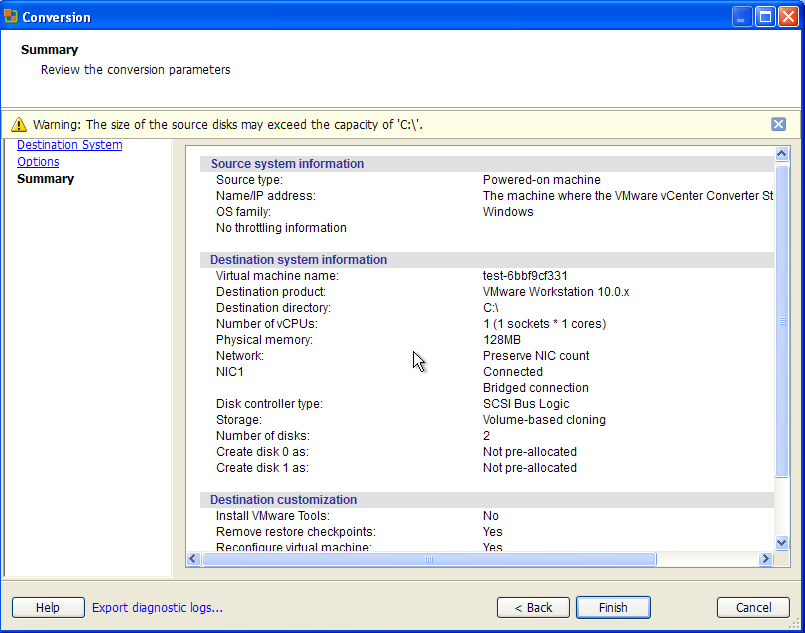This screenshot has height=633, width=805.
Task: Click the 'No throttling information' line
Action: (281, 228)
